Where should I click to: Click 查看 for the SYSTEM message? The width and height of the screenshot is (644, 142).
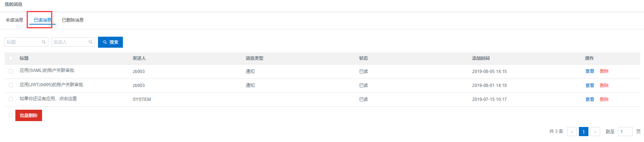[590, 99]
